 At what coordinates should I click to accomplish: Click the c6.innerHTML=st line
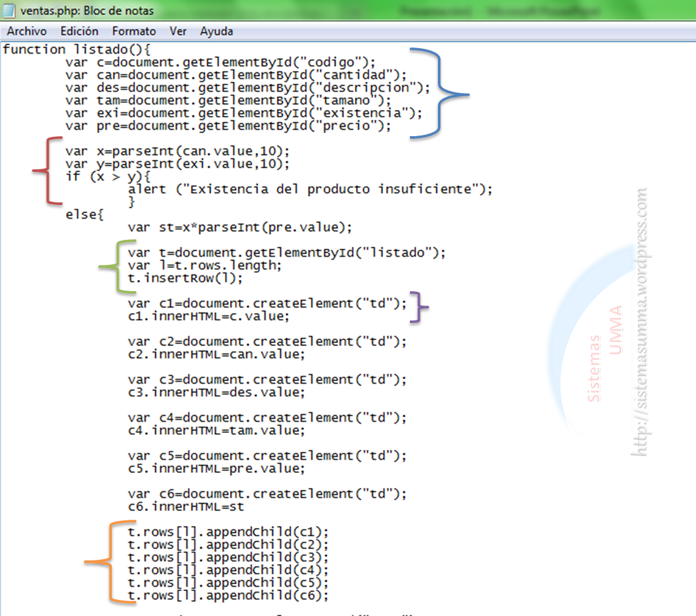pos(186,507)
